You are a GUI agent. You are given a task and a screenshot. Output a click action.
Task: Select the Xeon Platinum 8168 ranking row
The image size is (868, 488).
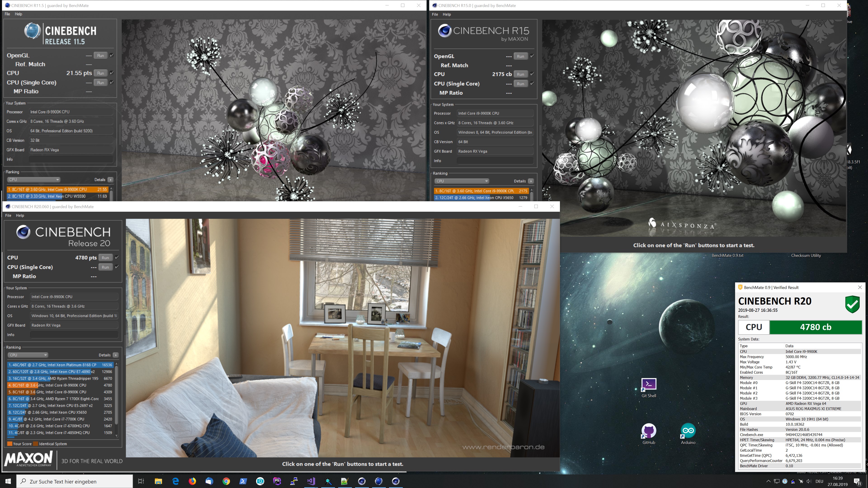click(x=60, y=365)
